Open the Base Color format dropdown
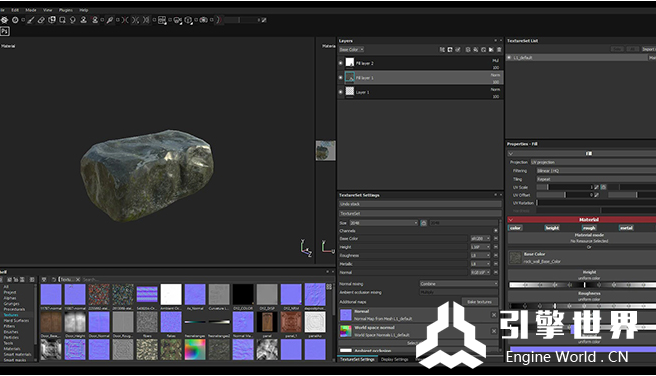The width and height of the screenshot is (656, 376). 480,238
